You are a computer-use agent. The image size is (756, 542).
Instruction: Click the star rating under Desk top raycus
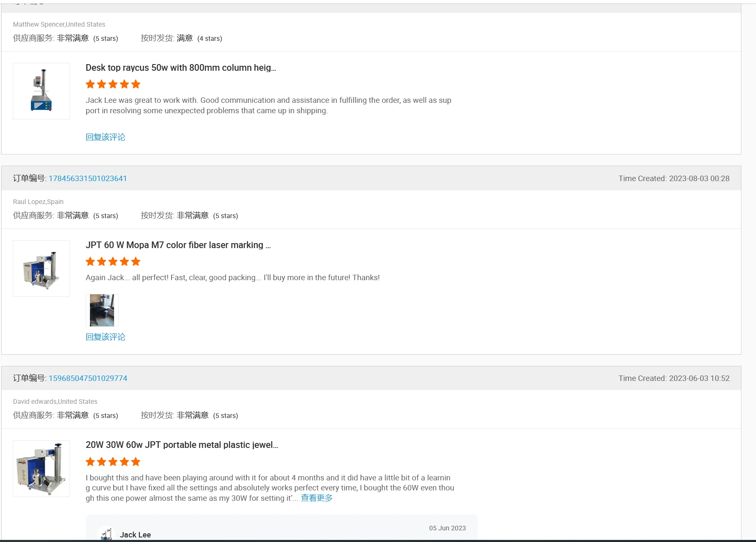click(113, 85)
